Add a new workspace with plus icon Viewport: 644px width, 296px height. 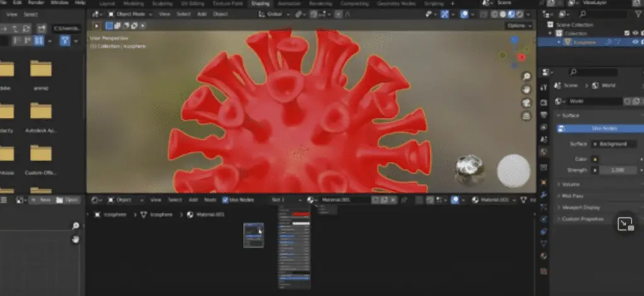coord(453,3)
